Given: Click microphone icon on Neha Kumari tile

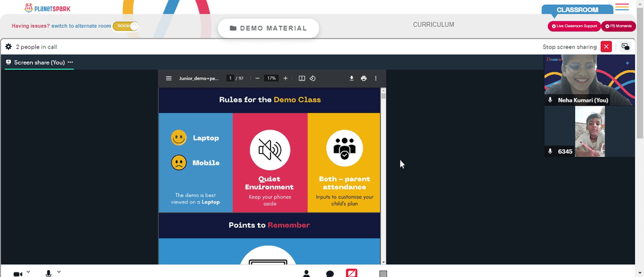Looking at the screenshot, I should click(551, 100).
